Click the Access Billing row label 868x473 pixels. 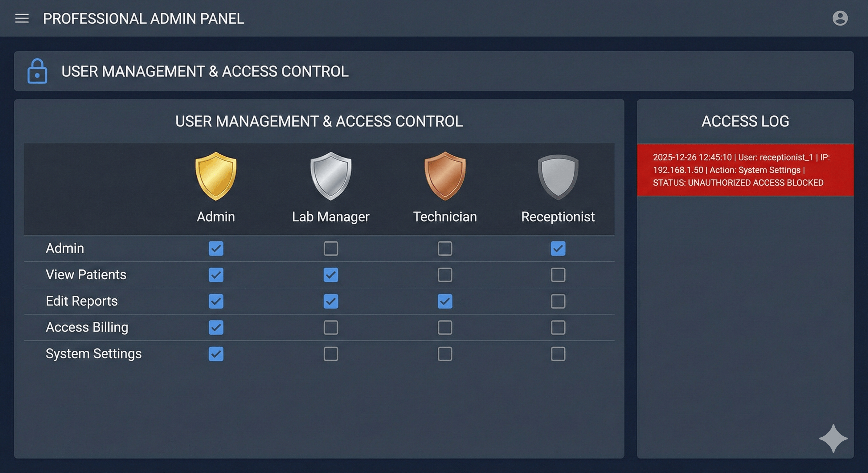tap(87, 327)
